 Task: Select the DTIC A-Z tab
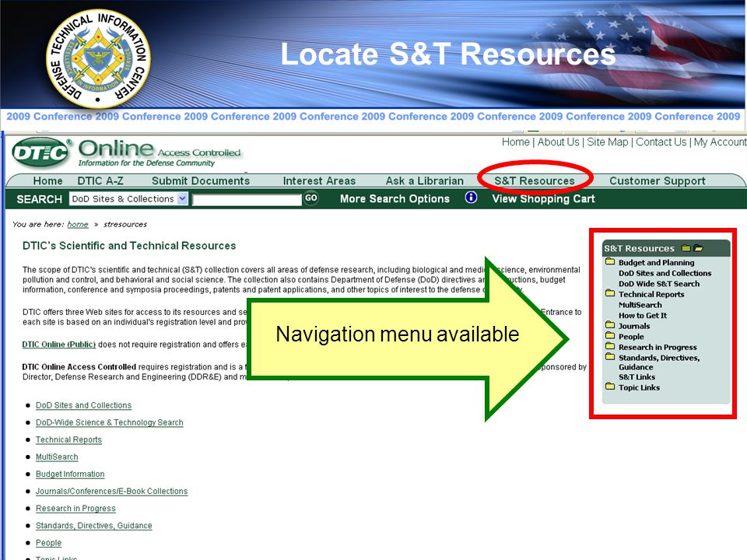click(100, 181)
